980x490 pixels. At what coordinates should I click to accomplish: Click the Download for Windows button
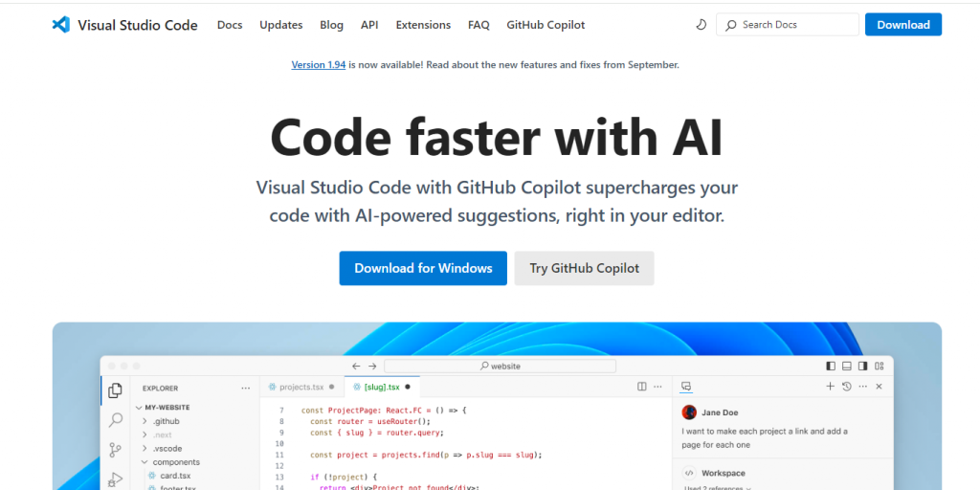(423, 268)
